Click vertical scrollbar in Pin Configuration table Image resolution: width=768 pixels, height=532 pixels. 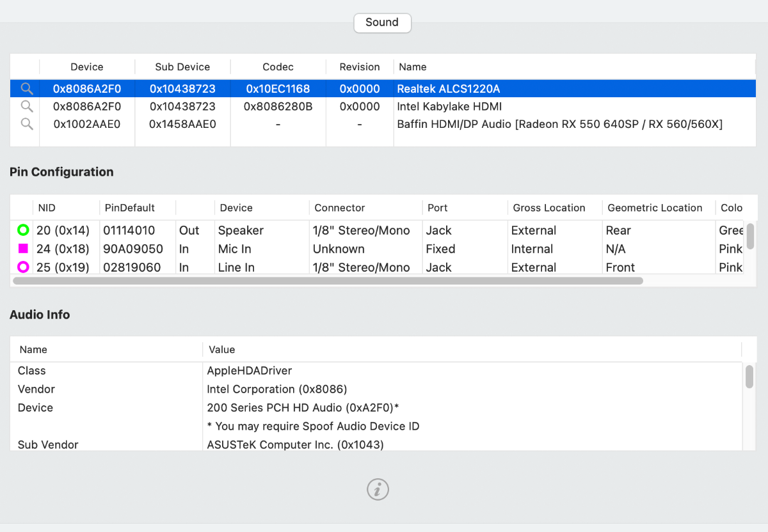click(751, 236)
